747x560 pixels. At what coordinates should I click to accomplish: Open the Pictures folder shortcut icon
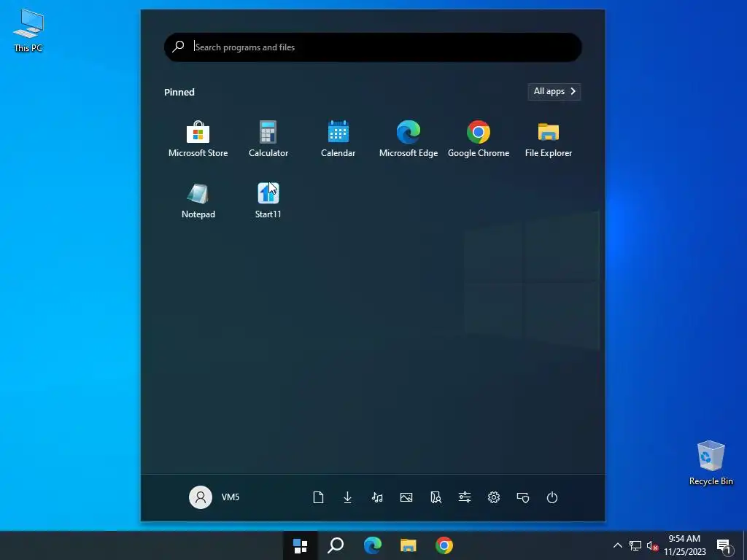point(406,497)
